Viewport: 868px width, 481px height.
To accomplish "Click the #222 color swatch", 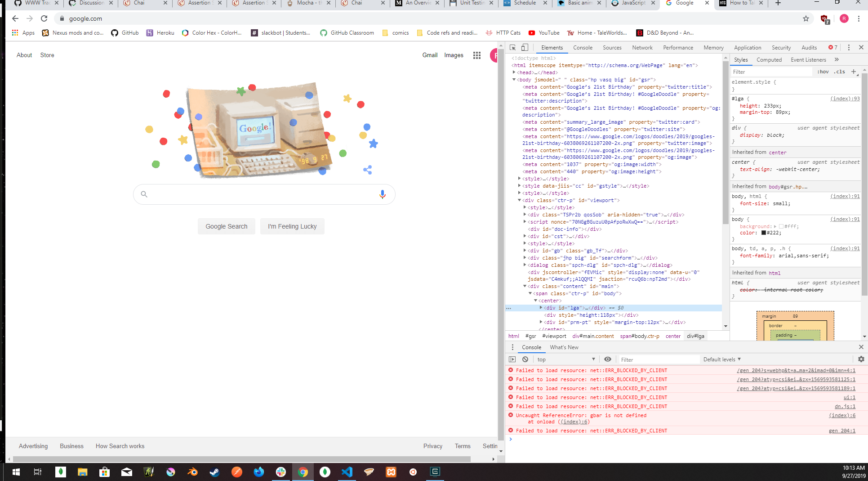I will coord(763,233).
